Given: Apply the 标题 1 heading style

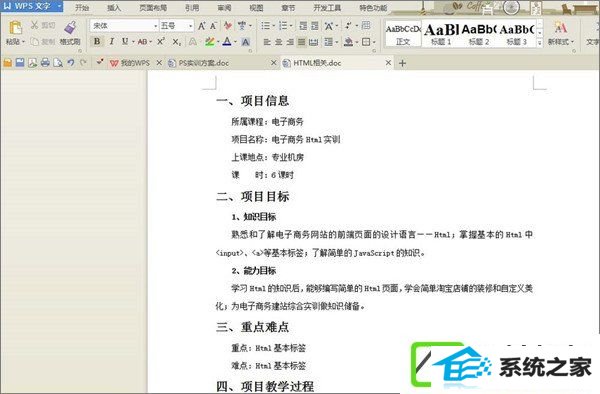Looking at the screenshot, I should (441, 34).
